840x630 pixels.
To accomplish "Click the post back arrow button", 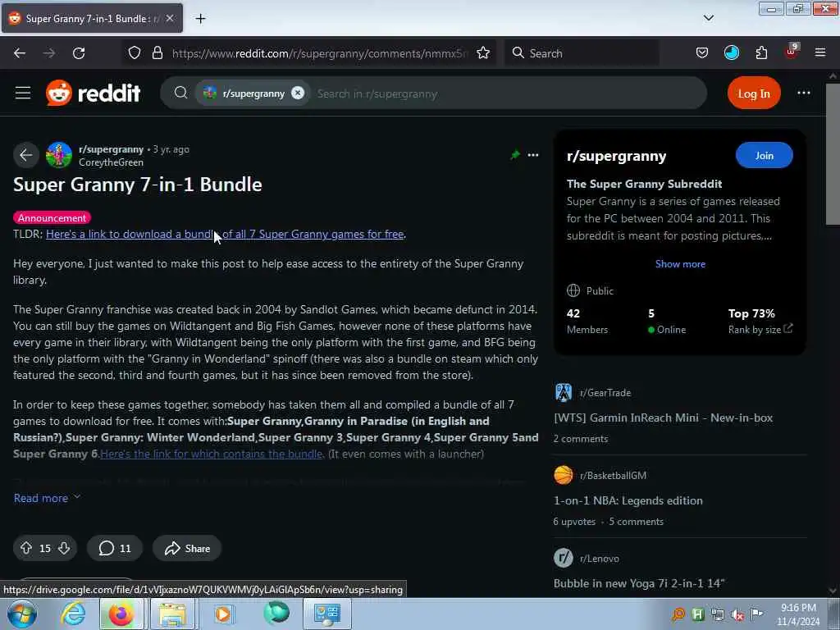I will pyautogui.click(x=25, y=155).
